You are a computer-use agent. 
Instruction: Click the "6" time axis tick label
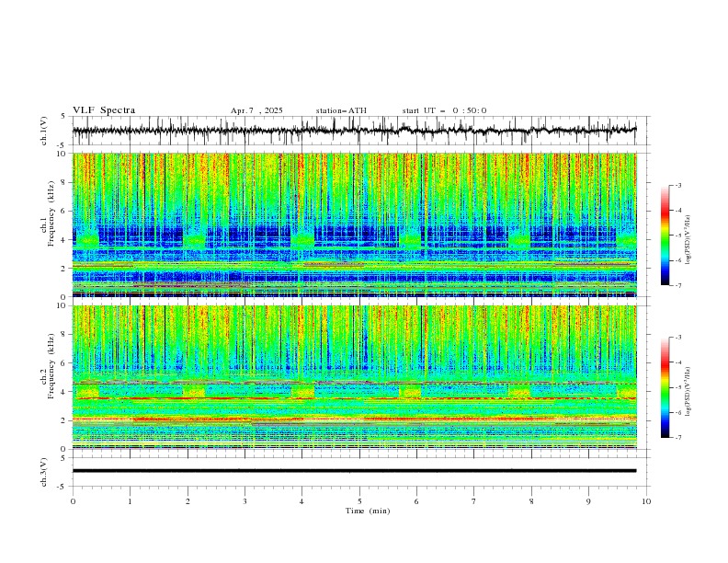pos(416,501)
